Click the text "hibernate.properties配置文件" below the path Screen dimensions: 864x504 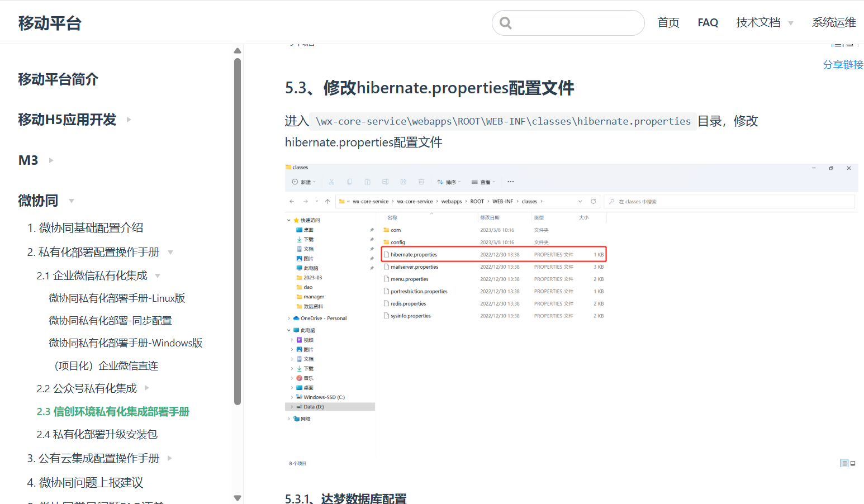pos(363,142)
